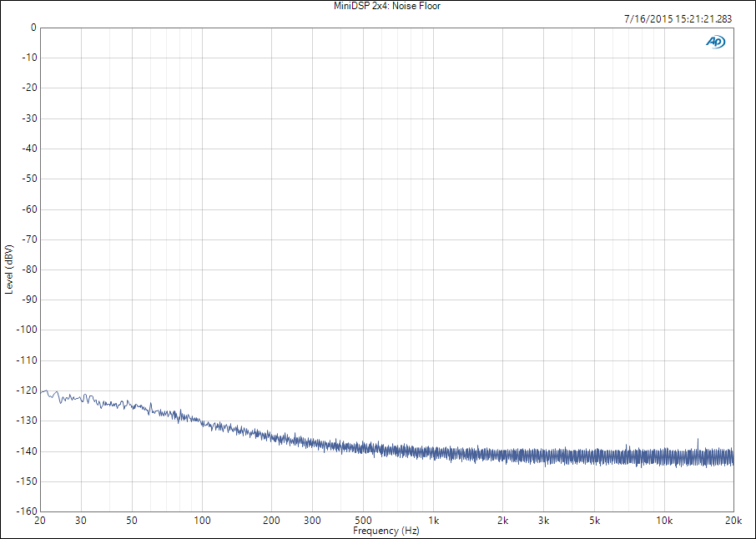The width and height of the screenshot is (756, 539).
Task: Click the -160 level axis tick label
Action: click(x=27, y=511)
